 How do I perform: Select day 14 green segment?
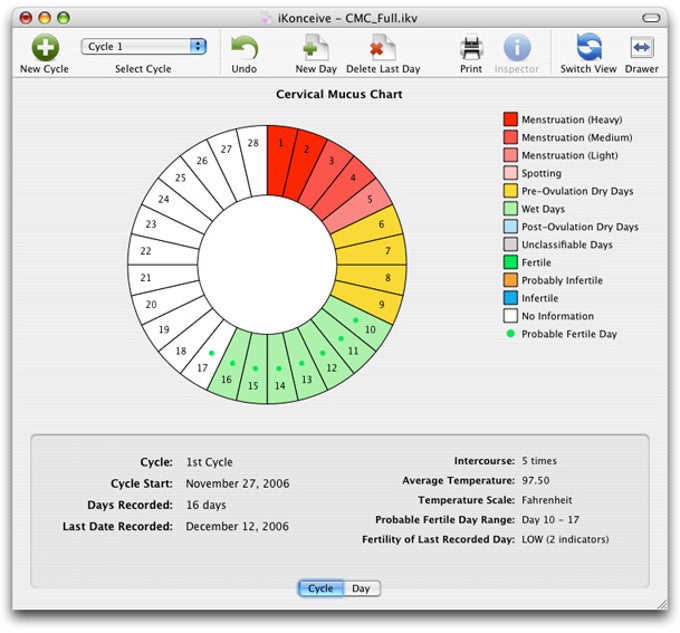coord(278,368)
